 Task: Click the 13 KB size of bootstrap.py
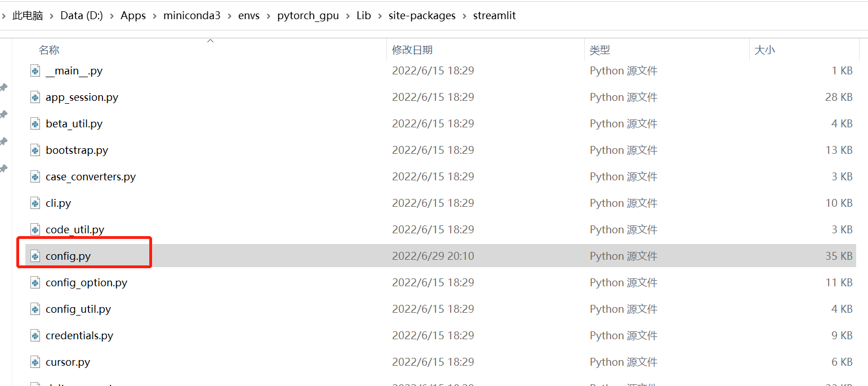pyautogui.click(x=839, y=150)
